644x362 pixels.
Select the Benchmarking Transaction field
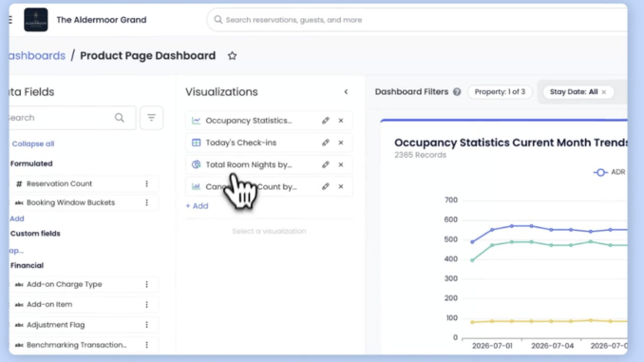[84, 345]
